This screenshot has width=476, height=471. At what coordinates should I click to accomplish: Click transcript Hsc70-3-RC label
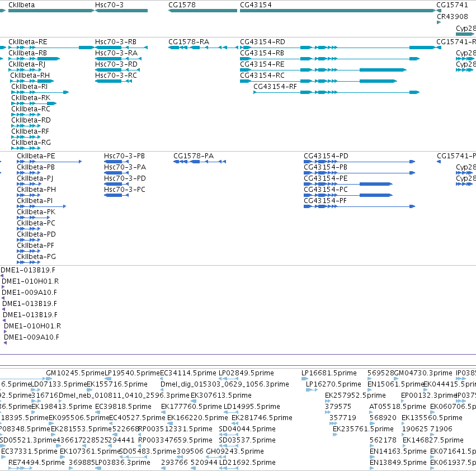pyautogui.click(x=116, y=76)
